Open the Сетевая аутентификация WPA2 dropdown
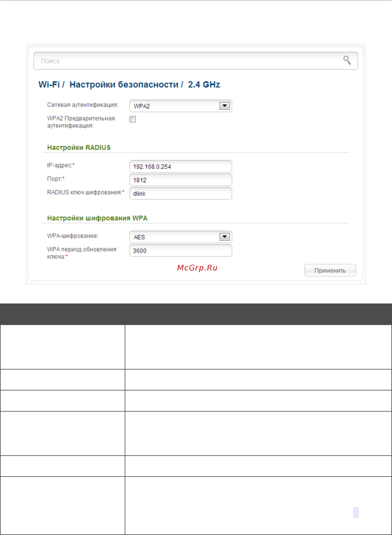 pyautogui.click(x=181, y=106)
